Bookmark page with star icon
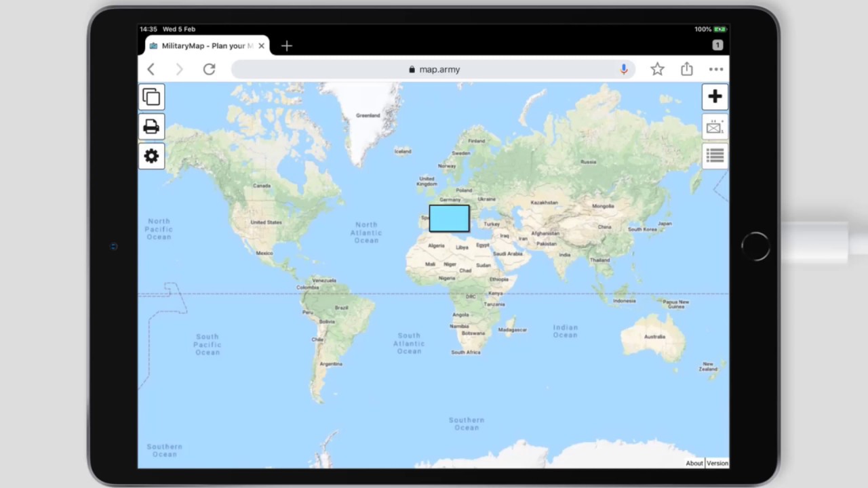 point(657,69)
